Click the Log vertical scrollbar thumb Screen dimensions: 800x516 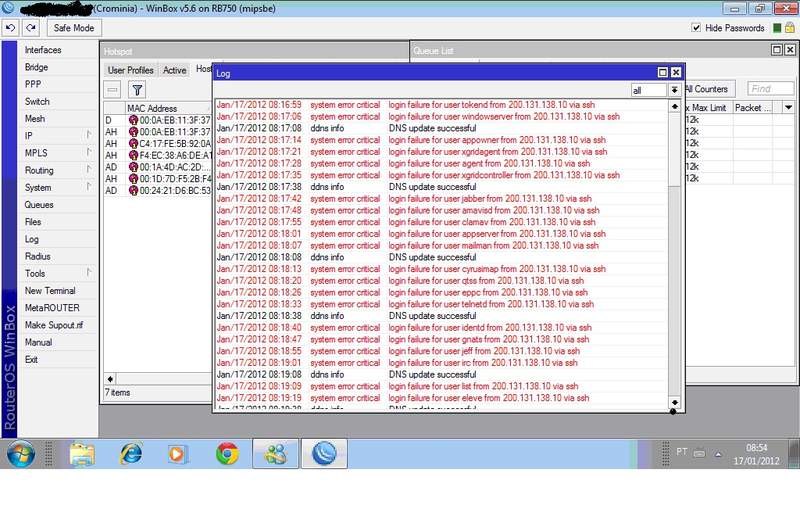(x=674, y=149)
